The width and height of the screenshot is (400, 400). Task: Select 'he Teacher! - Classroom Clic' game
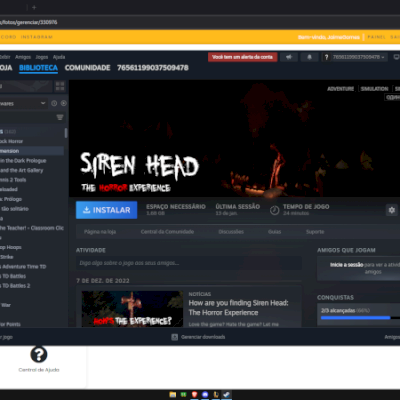click(32, 228)
